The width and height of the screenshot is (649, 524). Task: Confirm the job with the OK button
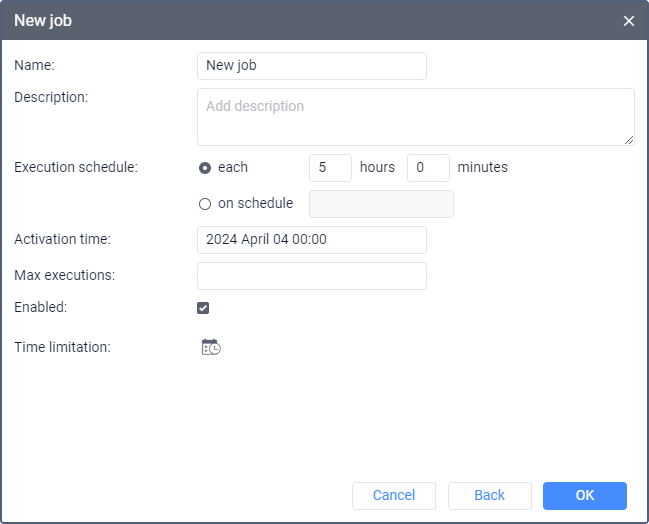click(x=584, y=496)
